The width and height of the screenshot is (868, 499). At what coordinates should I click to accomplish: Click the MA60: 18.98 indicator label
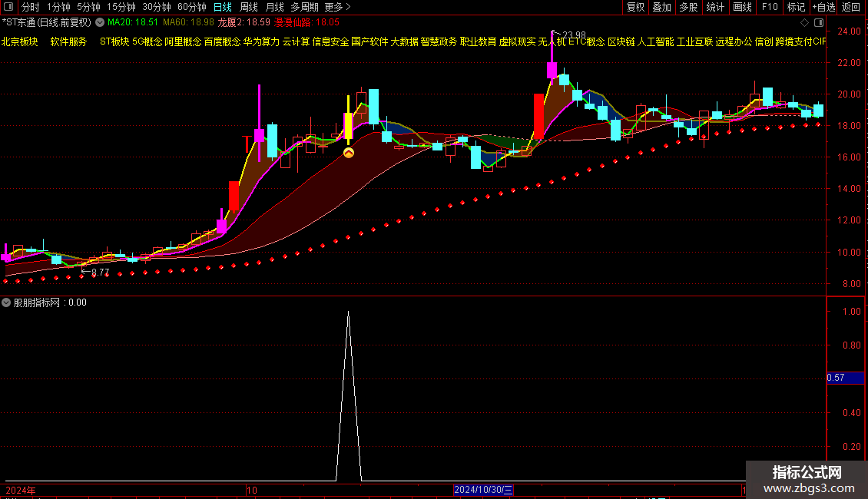click(x=188, y=23)
